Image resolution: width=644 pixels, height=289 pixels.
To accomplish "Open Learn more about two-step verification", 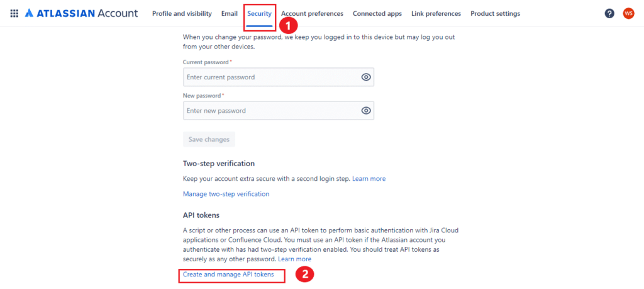I will click(369, 179).
